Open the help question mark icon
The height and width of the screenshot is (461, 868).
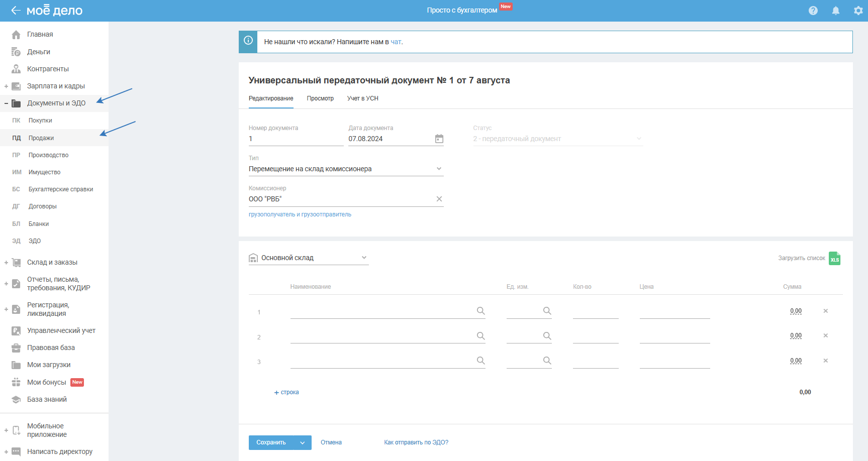click(x=813, y=11)
